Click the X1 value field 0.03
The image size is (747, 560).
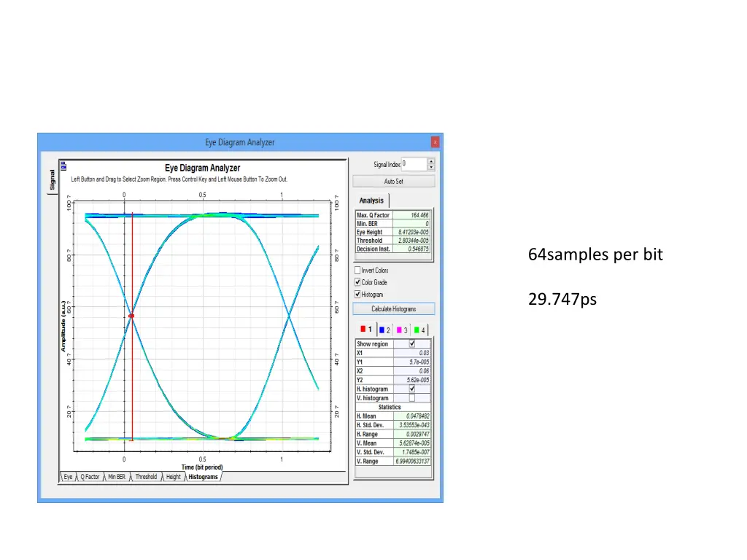coord(412,353)
